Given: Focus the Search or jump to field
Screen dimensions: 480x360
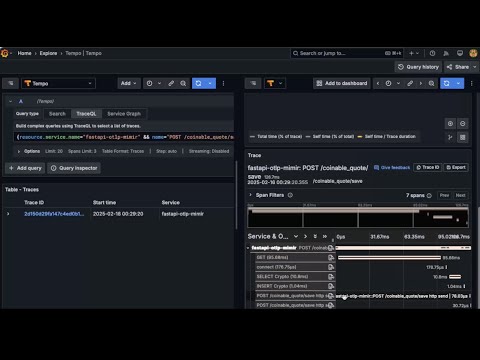Looking at the screenshot, I should tap(347, 53).
